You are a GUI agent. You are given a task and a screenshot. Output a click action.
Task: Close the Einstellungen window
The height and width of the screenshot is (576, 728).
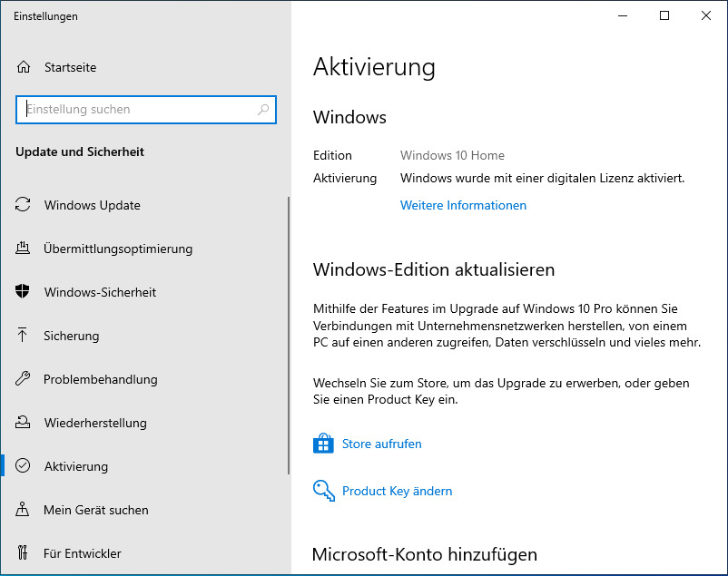point(705,15)
